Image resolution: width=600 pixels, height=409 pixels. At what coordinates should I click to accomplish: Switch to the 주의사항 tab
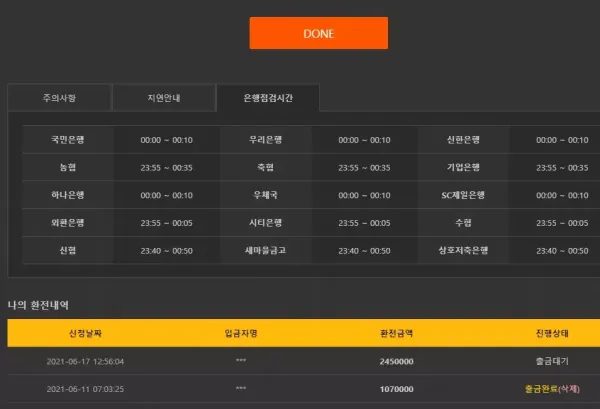59,98
